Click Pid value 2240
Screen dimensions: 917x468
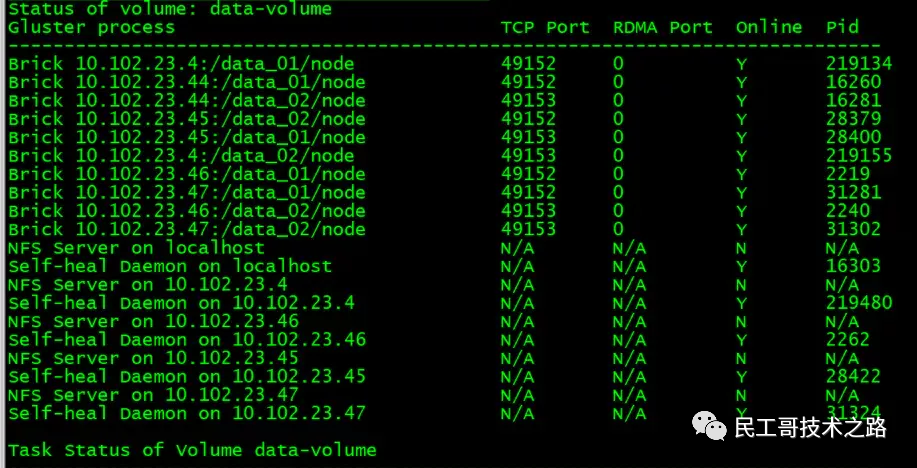[848, 211]
